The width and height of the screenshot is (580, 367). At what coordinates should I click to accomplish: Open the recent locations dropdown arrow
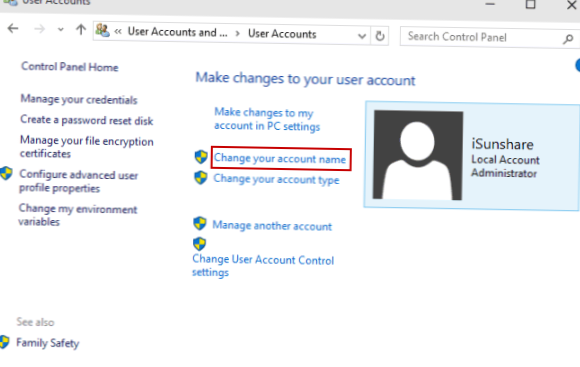[x=61, y=30]
